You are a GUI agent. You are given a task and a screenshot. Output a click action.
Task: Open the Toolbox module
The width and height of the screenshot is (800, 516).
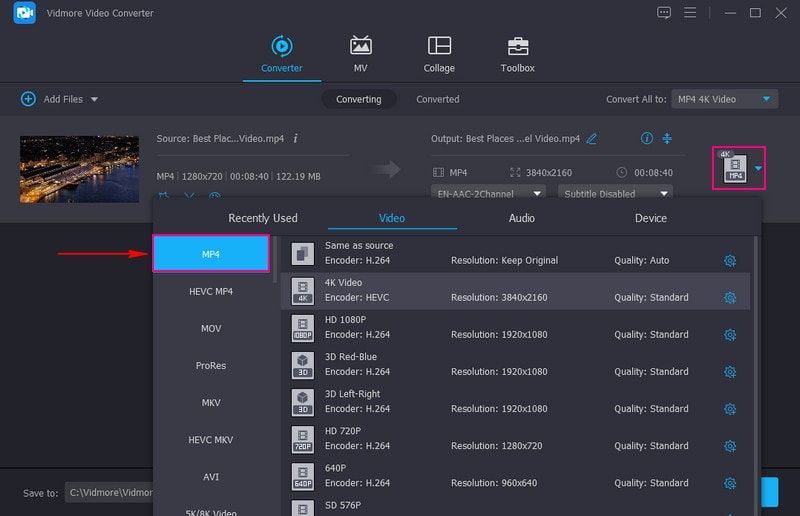point(517,54)
